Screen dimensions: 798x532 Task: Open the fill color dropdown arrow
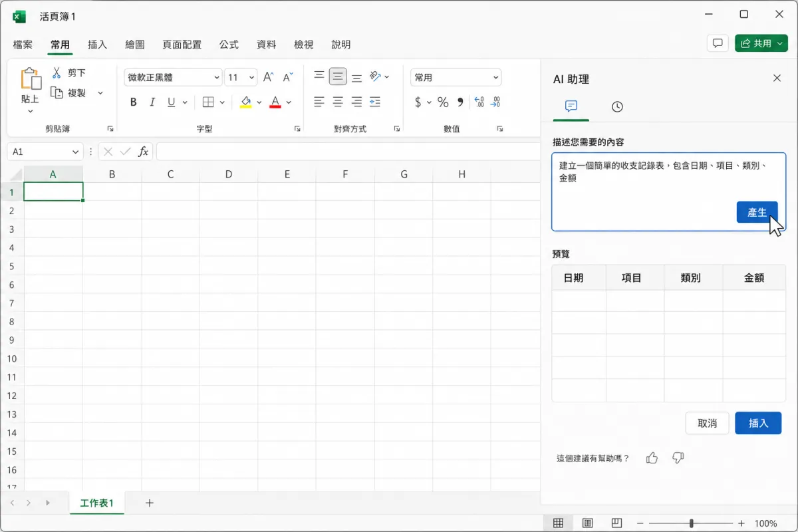(x=259, y=102)
